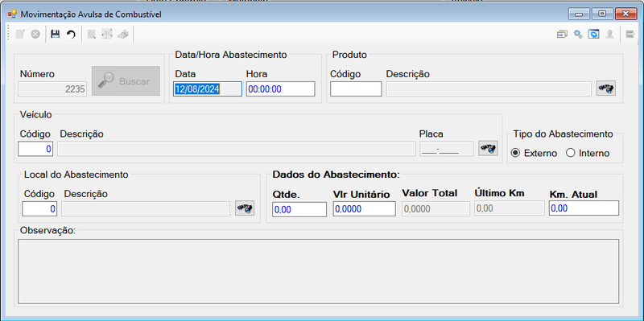Click the greyed-out search magnifier toolbar icon
The width and height of the screenshot is (644, 321).
click(x=92, y=35)
